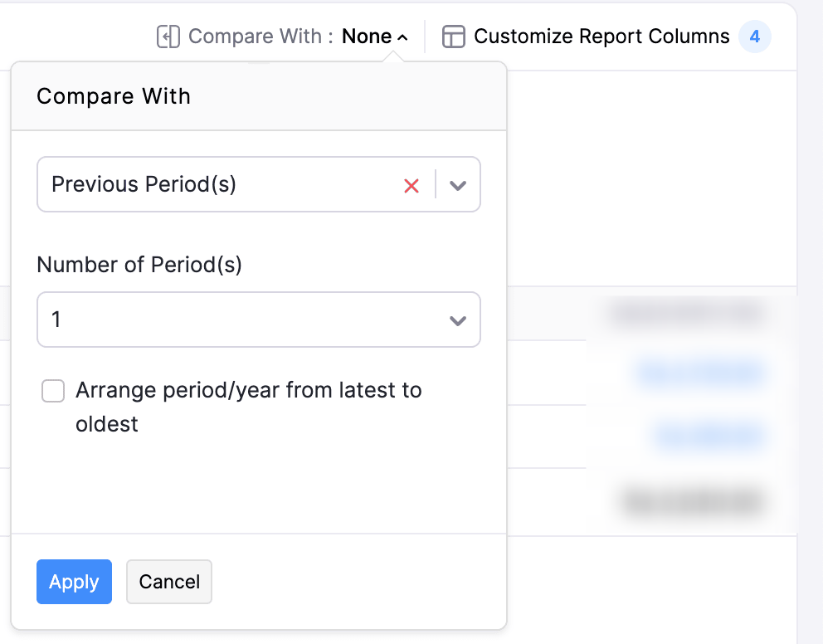
Task: Cancel the Compare With dialog
Action: [169, 582]
